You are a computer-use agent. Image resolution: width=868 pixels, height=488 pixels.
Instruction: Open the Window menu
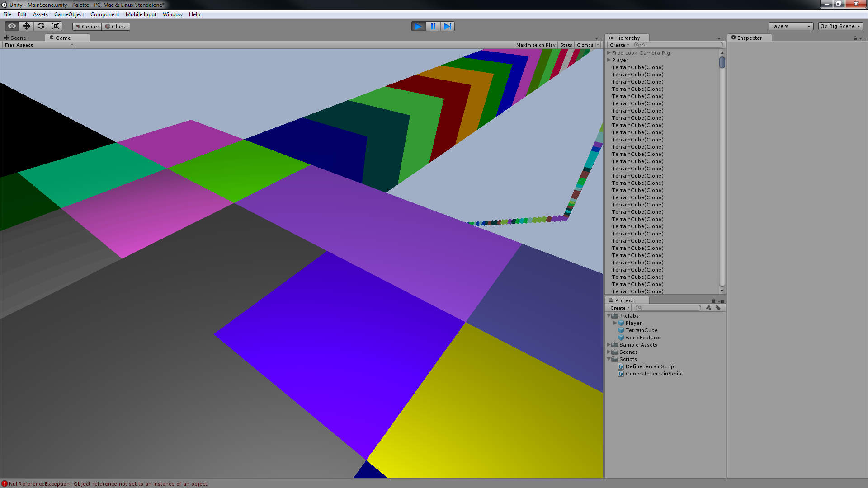point(173,14)
